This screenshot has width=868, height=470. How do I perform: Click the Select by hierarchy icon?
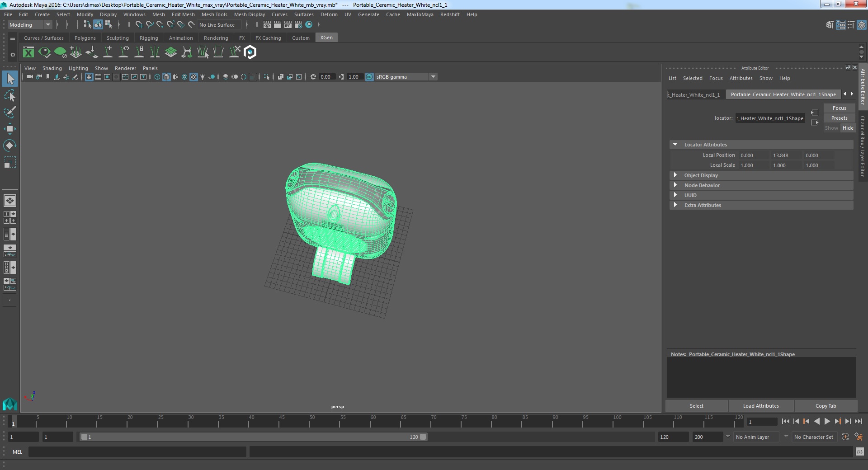(88, 25)
